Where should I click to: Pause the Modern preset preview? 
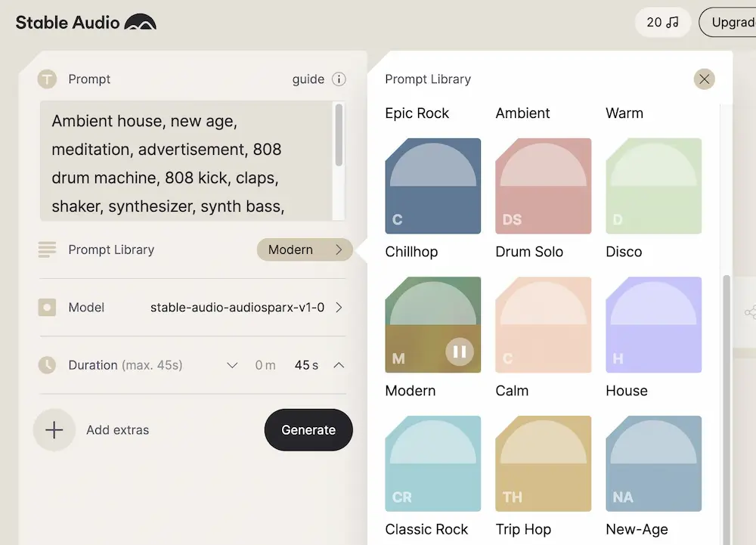[460, 351]
